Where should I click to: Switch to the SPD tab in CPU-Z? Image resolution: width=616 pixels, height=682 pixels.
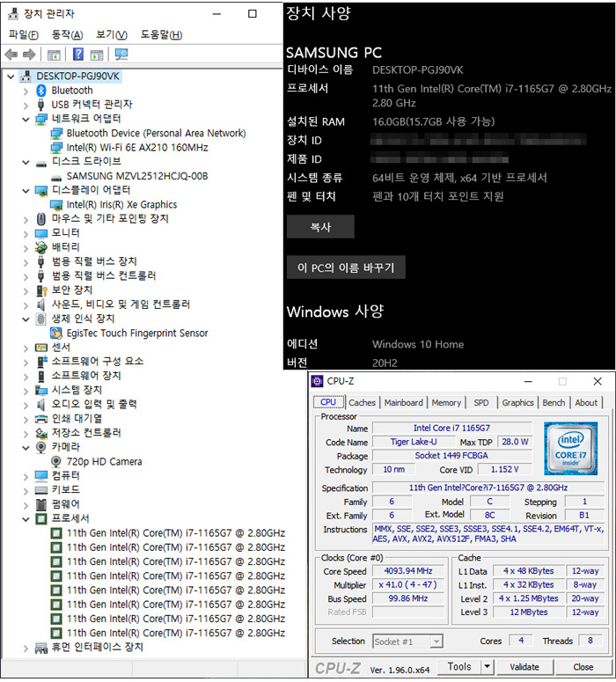[x=481, y=403]
